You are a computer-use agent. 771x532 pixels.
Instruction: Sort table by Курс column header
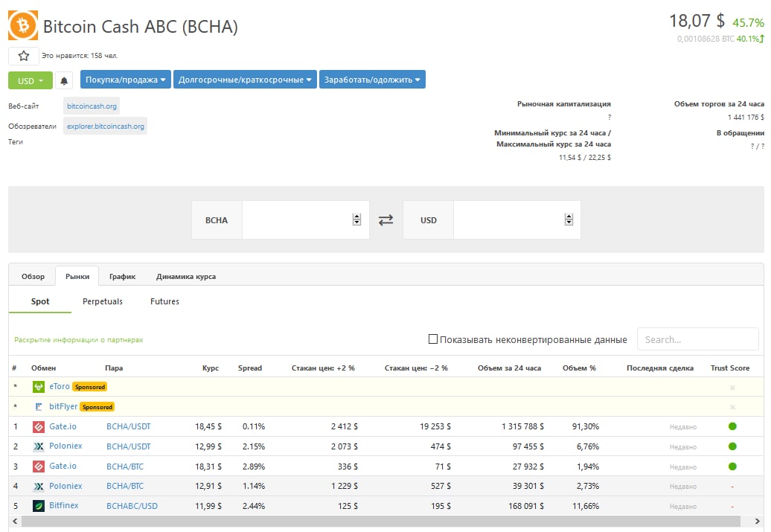[x=211, y=368]
